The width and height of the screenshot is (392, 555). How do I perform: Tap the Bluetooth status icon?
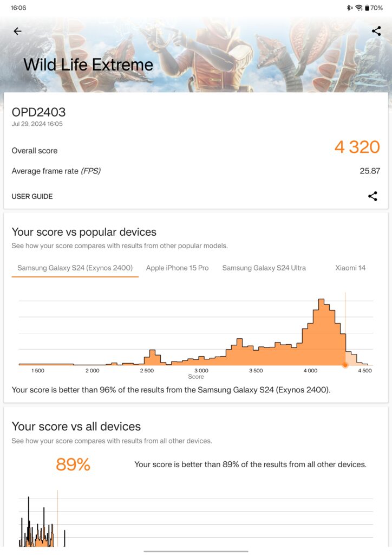coord(350,8)
